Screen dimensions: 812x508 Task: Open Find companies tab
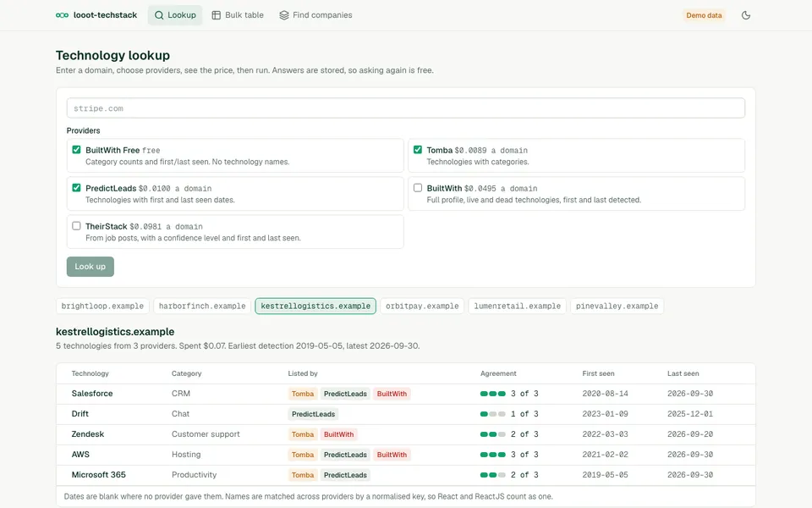tap(315, 15)
